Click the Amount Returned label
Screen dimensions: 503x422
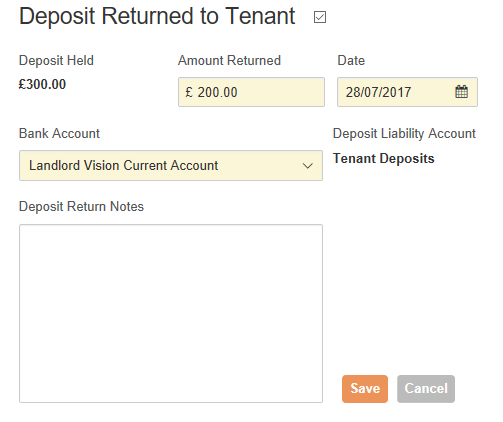[x=229, y=61]
